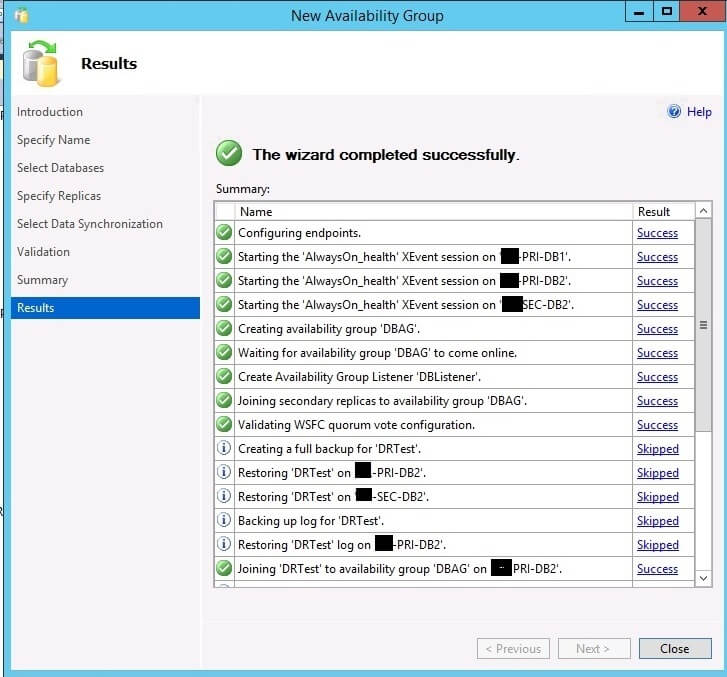Click the green check beside Configuring endpoints
Viewport: 727px width, 677px height.
(224, 232)
